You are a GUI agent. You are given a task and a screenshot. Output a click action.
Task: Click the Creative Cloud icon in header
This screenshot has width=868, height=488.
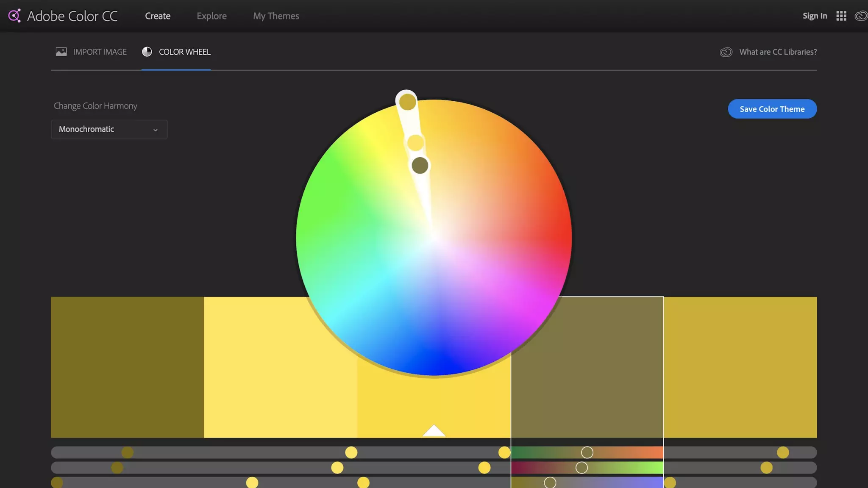(861, 16)
